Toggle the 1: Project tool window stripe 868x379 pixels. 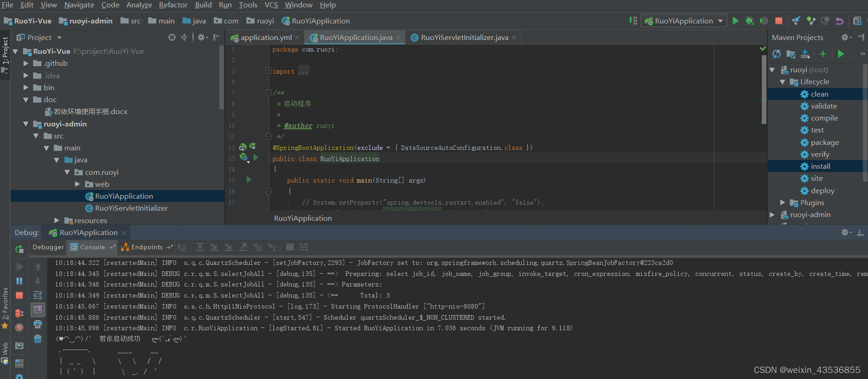(5, 55)
